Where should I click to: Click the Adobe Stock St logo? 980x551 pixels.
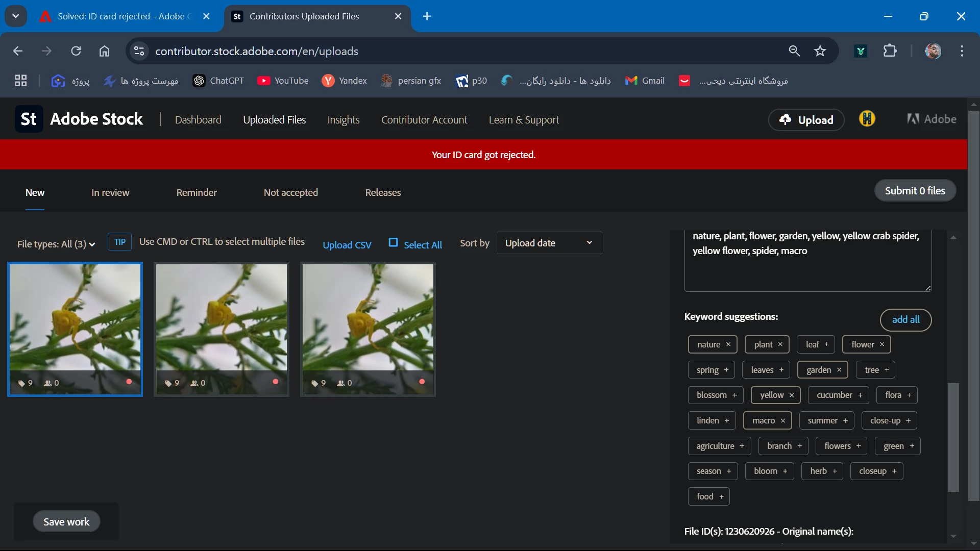click(29, 119)
